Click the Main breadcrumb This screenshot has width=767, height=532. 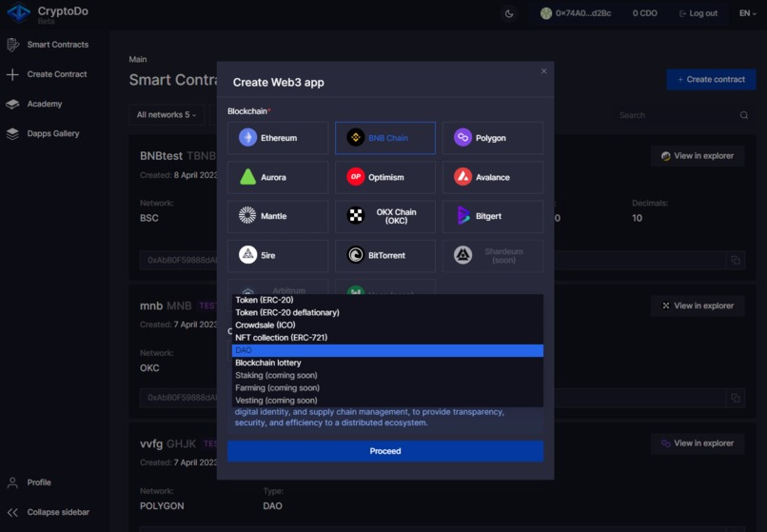coord(138,59)
